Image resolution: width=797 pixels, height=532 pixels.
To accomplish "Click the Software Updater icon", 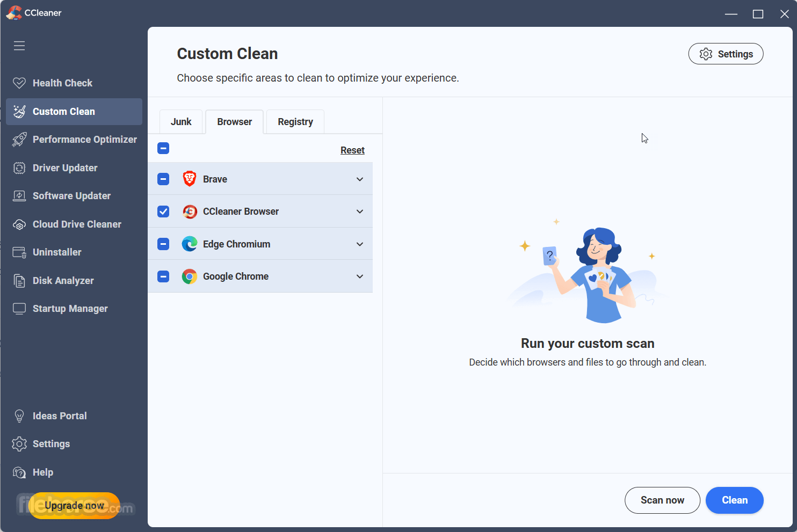I will [19, 196].
